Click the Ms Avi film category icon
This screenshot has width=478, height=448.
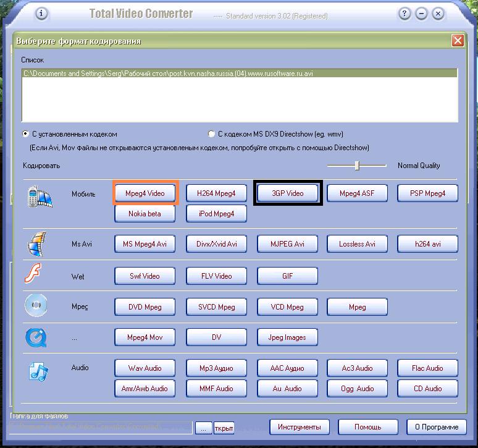pos(37,243)
